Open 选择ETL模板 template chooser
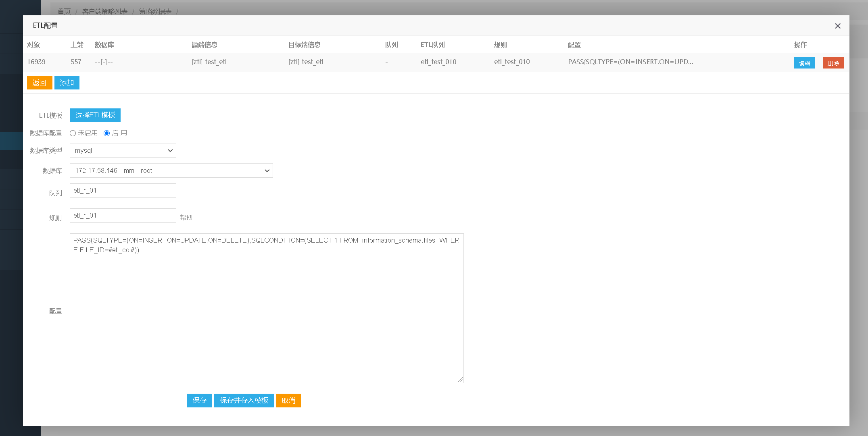This screenshot has width=868, height=436. coord(95,115)
